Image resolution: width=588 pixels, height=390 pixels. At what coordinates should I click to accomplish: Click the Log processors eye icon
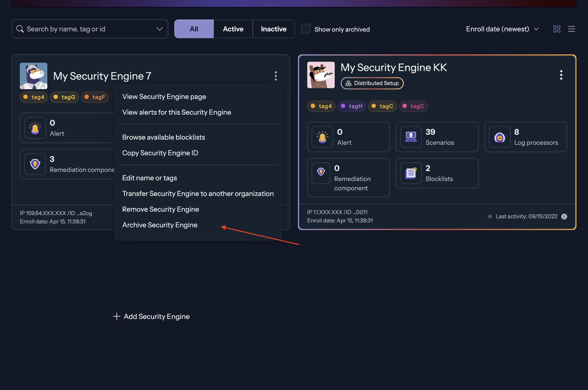tap(499, 137)
